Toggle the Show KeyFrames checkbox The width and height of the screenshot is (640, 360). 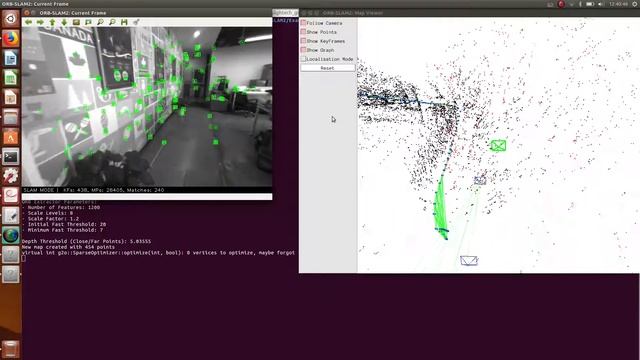click(303, 41)
